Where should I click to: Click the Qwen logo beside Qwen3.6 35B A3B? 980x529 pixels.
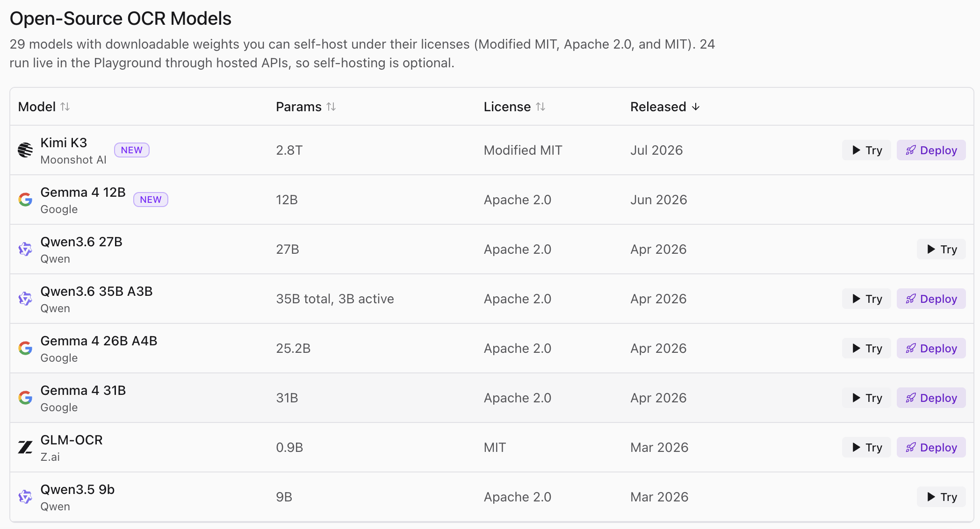point(25,299)
